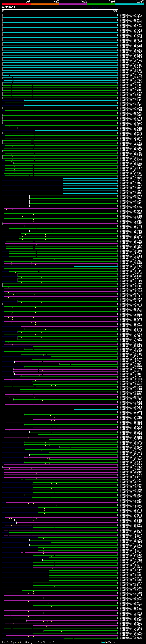Select hit label UniRef100_A7QCG4

point(131,93)
